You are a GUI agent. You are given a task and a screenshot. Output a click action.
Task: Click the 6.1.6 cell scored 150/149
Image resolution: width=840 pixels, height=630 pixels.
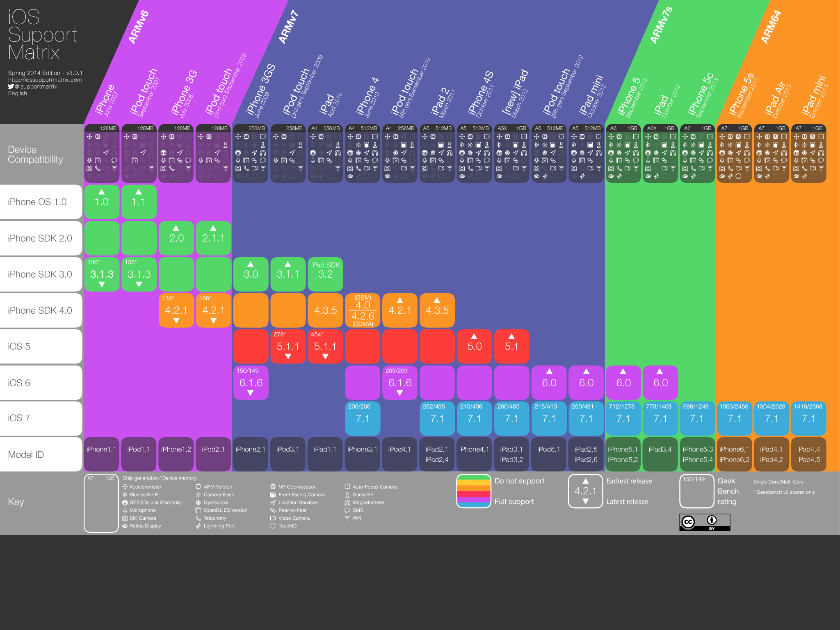coord(251,383)
